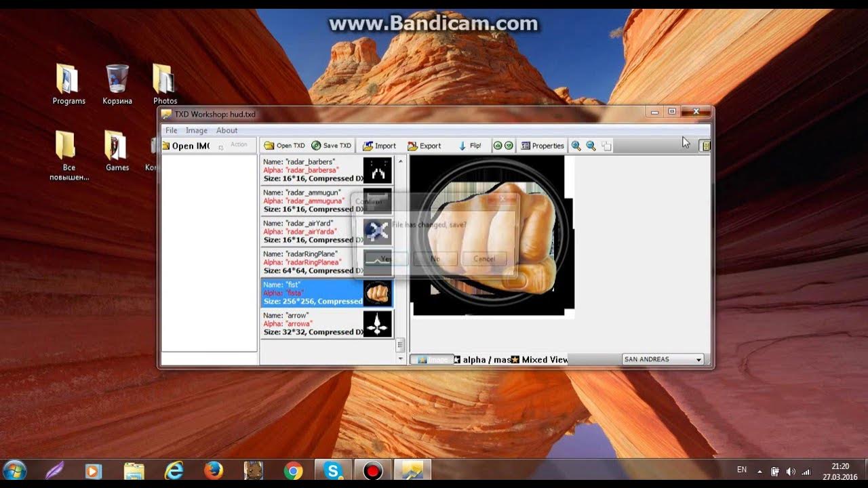The image size is (868, 488).
Task: Click the texture list scrollbar thumb
Action: click(x=401, y=345)
